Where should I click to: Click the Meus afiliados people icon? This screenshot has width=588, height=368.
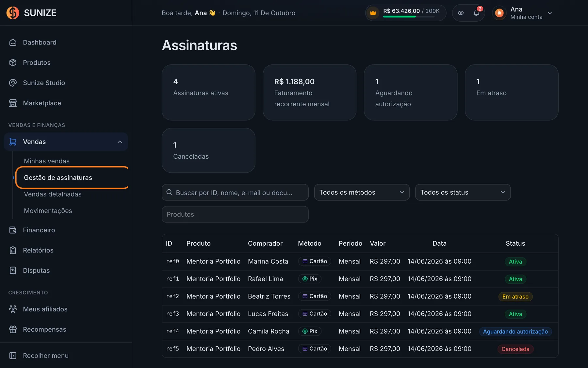click(13, 309)
